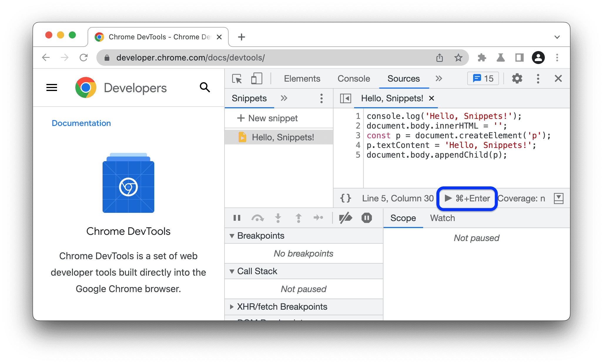Click the New snippet button

pyautogui.click(x=267, y=117)
